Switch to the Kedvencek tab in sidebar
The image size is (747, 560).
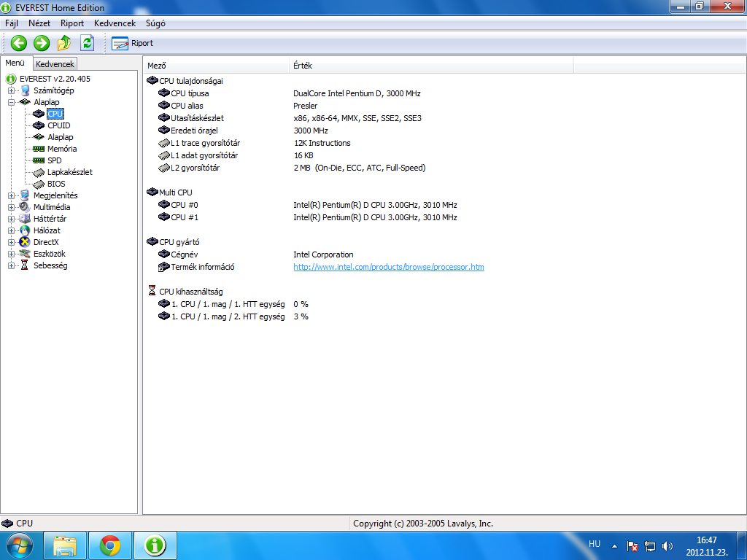55,64
